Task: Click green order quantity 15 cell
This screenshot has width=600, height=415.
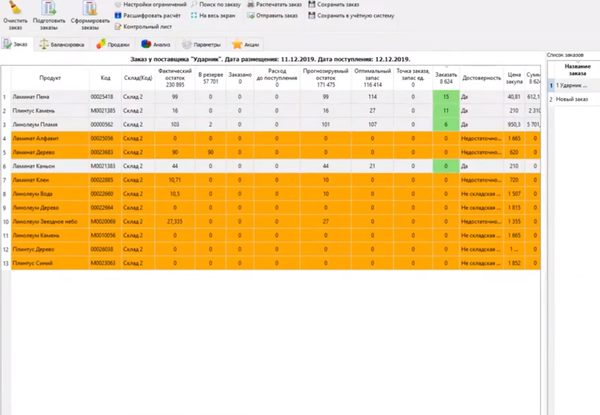Action: [x=446, y=97]
